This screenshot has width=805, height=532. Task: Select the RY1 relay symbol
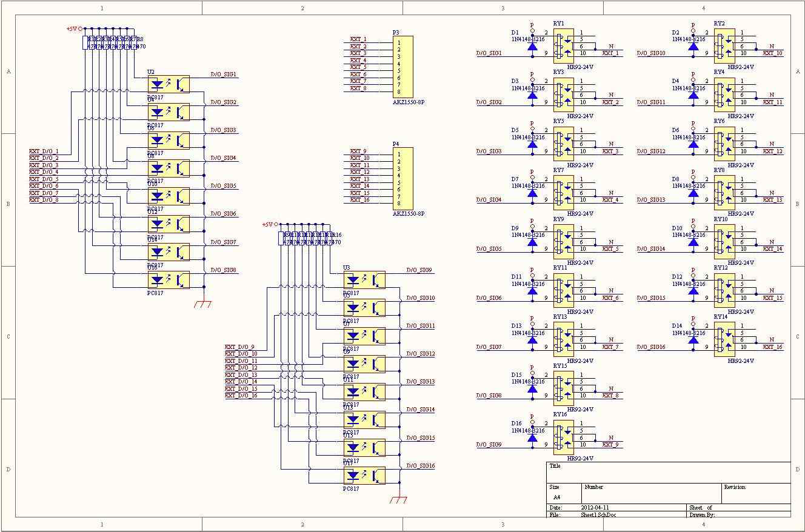point(563,45)
